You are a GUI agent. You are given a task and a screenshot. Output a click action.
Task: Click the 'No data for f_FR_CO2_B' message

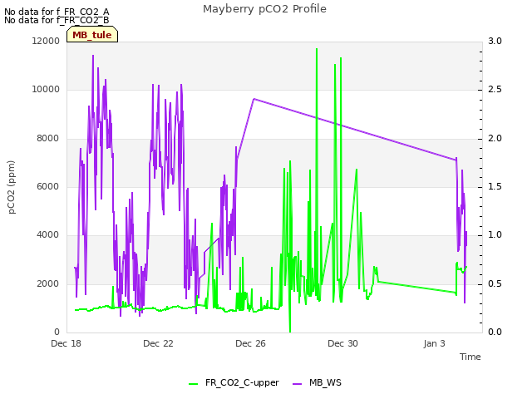point(57,20)
